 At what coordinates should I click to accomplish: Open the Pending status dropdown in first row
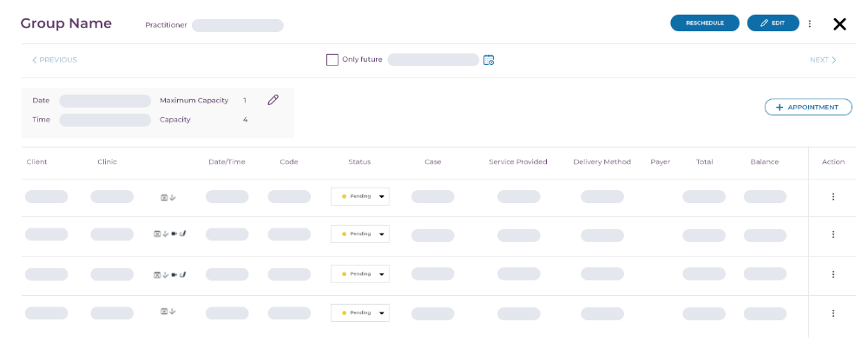[x=360, y=196]
